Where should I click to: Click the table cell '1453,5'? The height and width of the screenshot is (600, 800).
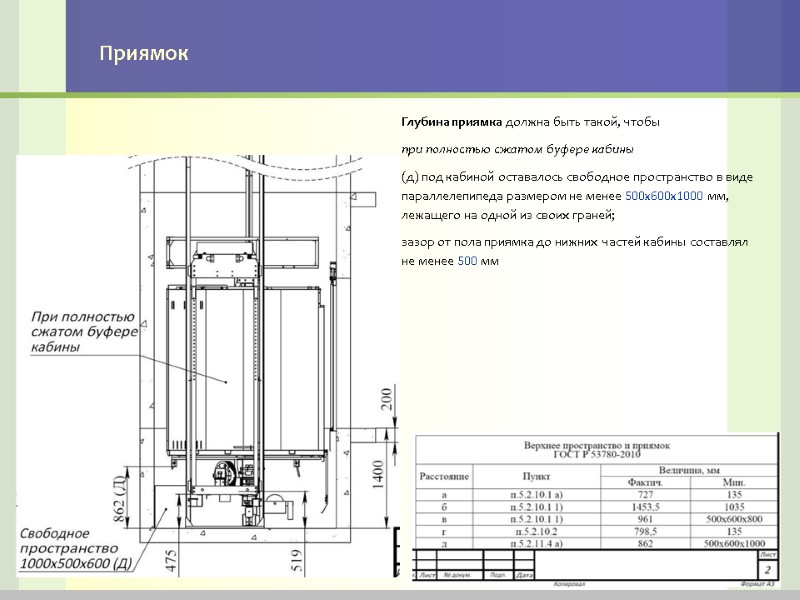[645, 507]
